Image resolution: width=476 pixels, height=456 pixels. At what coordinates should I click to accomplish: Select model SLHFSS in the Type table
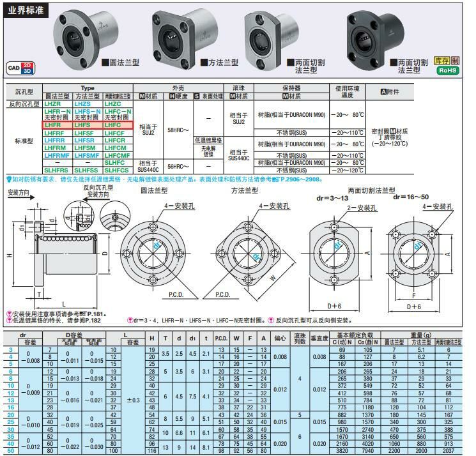coord(86,171)
